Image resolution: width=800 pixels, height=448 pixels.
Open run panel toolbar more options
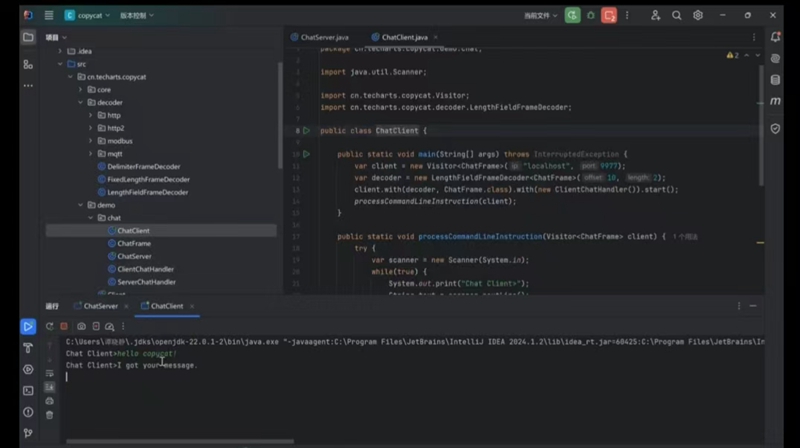coord(123,326)
